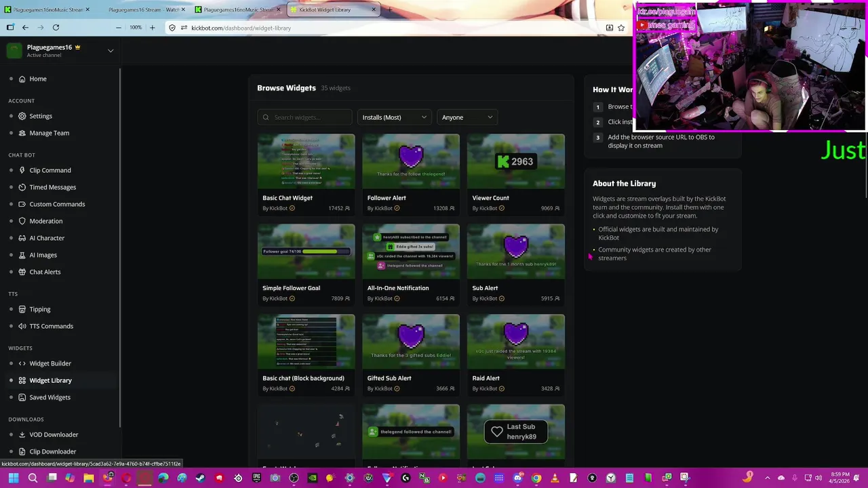Click the 35 widgets count label
The width and height of the screenshot is (868, 488).
[336, 88]
